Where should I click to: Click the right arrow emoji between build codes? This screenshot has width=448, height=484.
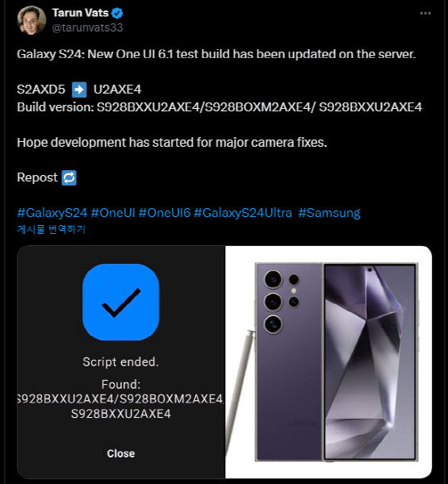79,90
